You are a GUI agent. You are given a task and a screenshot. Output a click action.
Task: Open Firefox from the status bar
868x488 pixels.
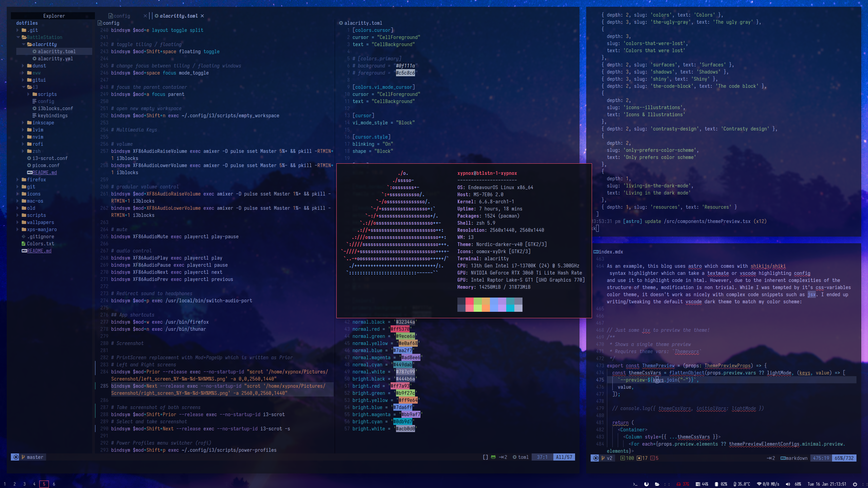(x=646, y=484)
